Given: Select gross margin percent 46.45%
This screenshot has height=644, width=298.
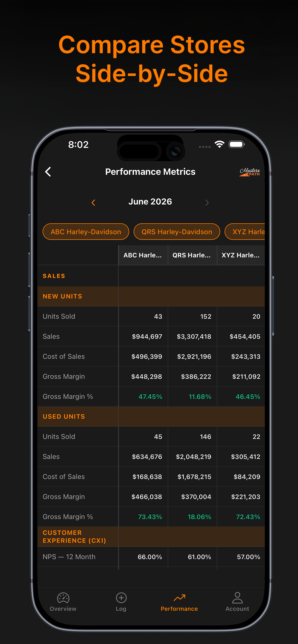Looking at the screenshot, I should pyautogui.click(x=248, y=397).
